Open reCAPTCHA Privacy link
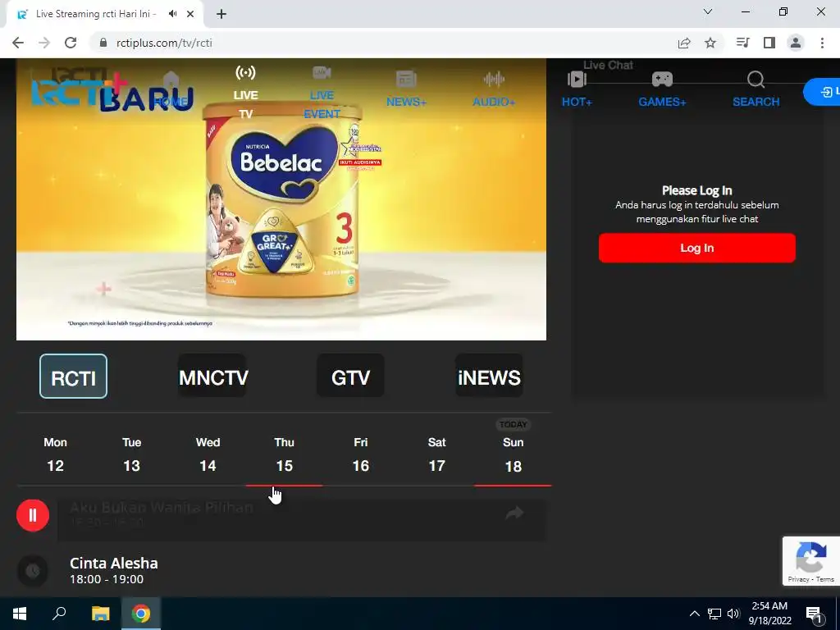 pos(798,579)
